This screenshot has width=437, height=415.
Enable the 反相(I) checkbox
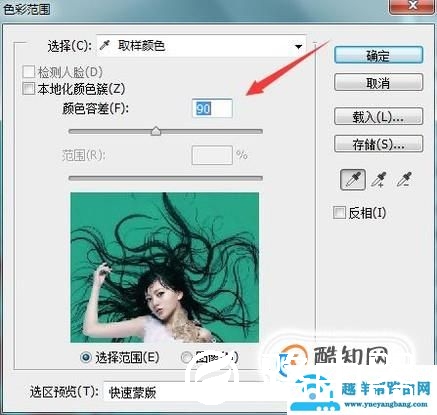[x=339, y=212]
